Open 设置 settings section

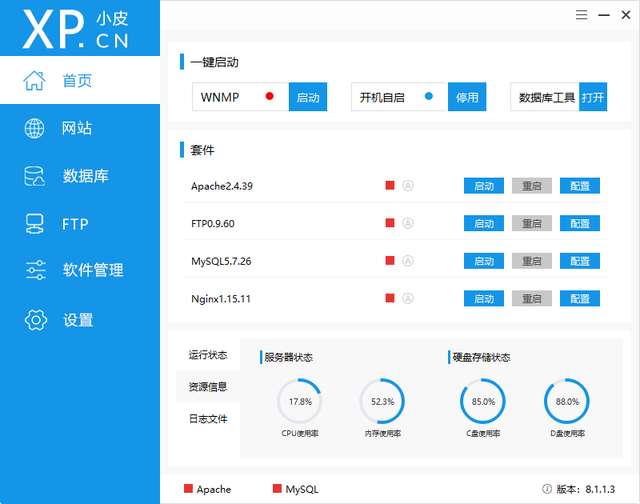click(x=80, y=320)
